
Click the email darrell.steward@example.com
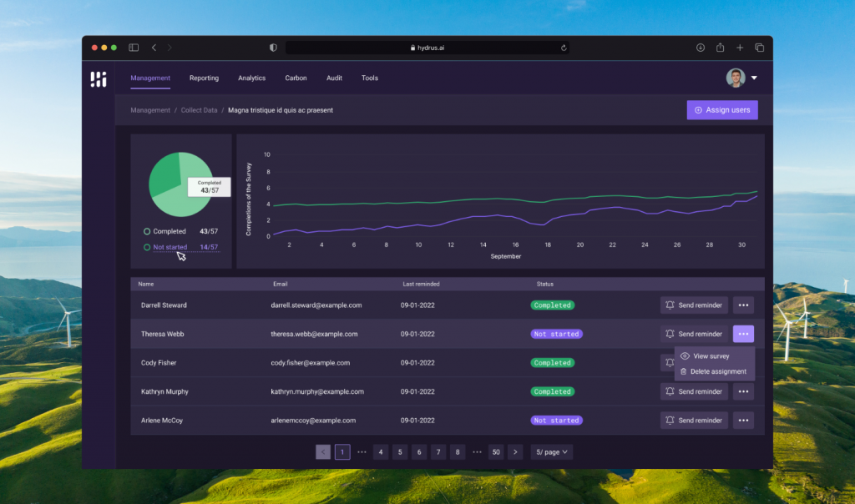(x=316, y=305)
